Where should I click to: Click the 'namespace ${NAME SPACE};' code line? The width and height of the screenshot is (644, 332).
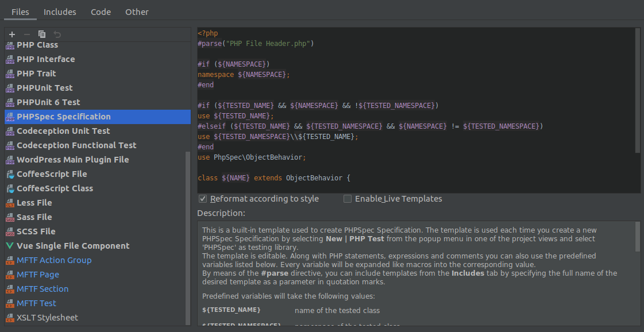[x=244, y=74]
